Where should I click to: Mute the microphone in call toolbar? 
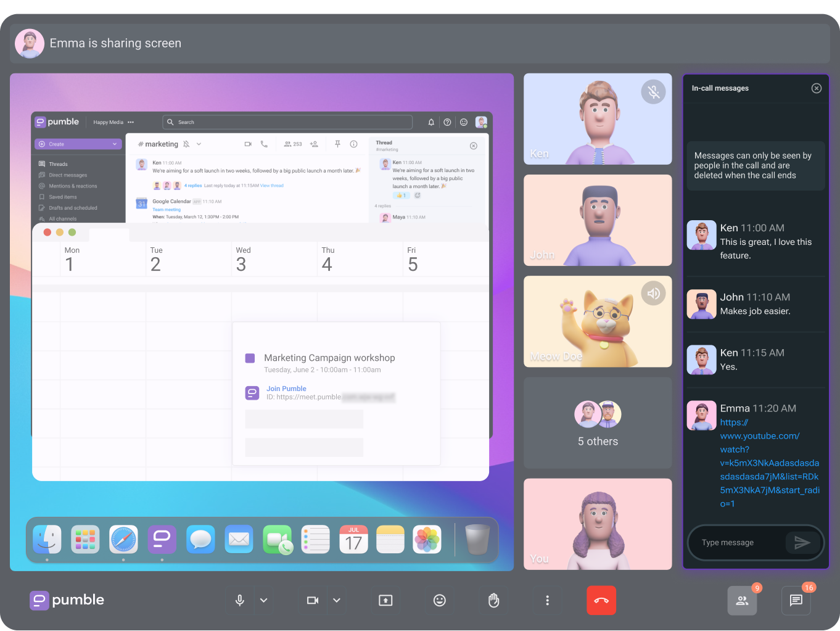[240, 600]
